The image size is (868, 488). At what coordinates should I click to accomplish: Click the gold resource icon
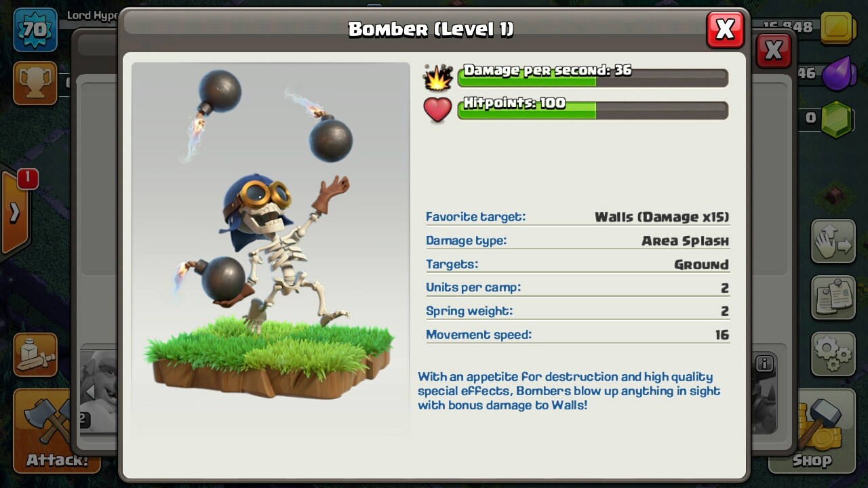tap(837, 28)
